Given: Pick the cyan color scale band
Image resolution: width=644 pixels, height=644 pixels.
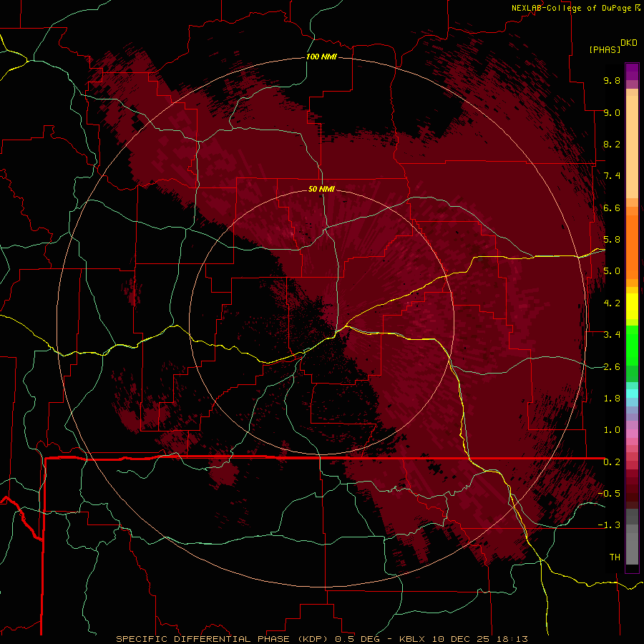Looking at the screenshot, I should [x=632, y=394].
